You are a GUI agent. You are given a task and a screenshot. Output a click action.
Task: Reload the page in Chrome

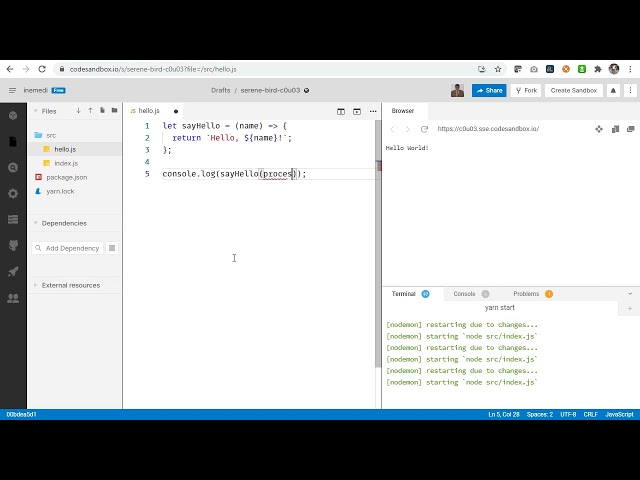pyautogui.click(x=42, y=69)
